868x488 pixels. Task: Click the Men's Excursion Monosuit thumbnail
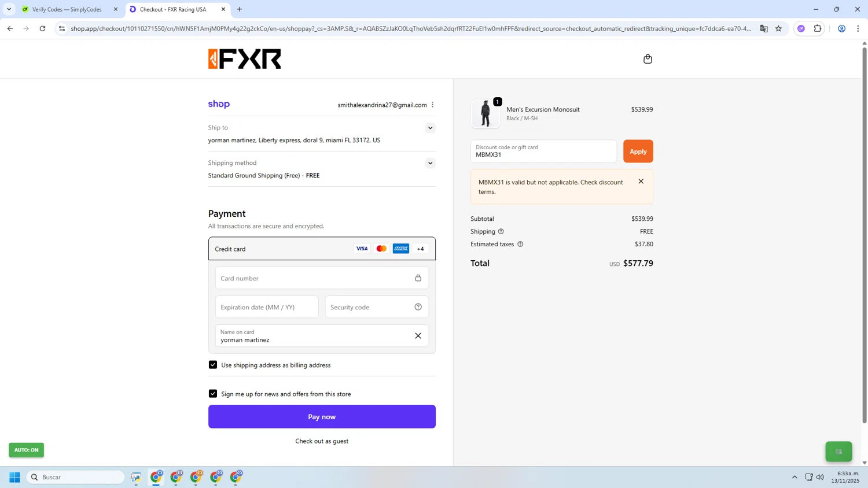click(485, 113)
